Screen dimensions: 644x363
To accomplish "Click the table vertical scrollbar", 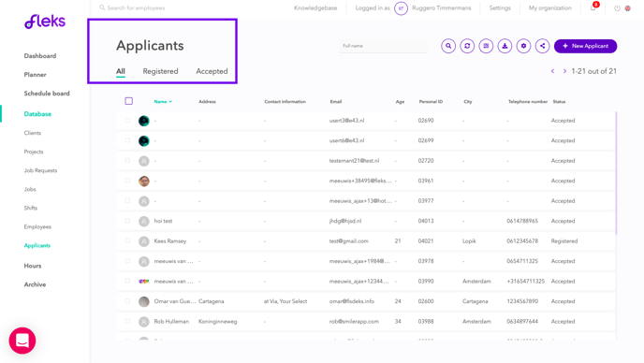I will pyautogui.click(x=616, y=172).
